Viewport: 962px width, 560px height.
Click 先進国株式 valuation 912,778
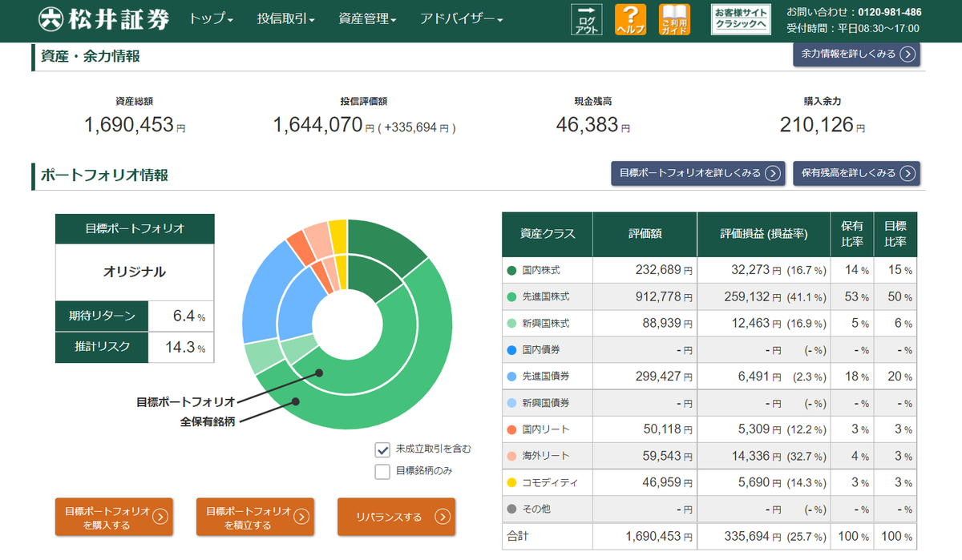coord(657,296)
